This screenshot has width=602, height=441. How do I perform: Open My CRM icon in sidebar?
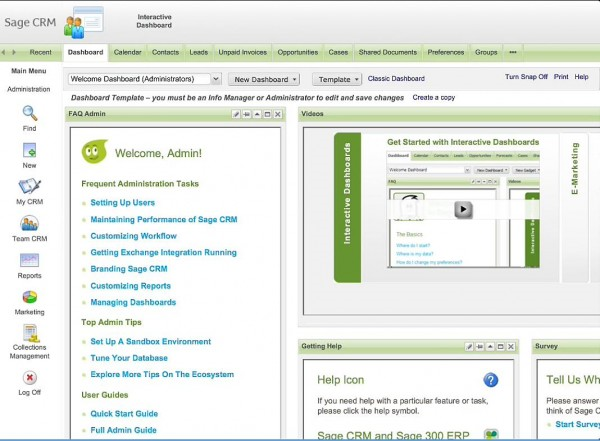point(30,186)
